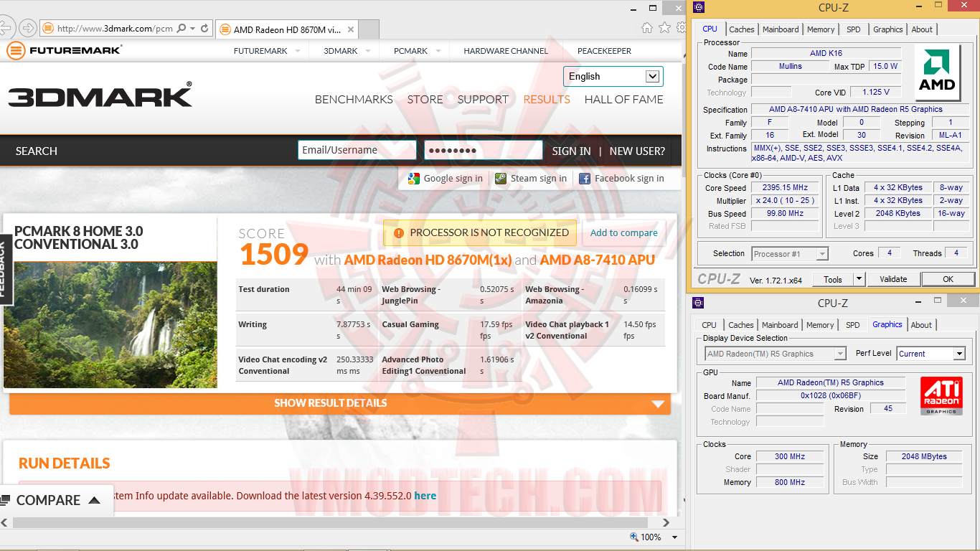Click the Add to compare button
This screenshot has width=980, height=551.
click(624, 233)
